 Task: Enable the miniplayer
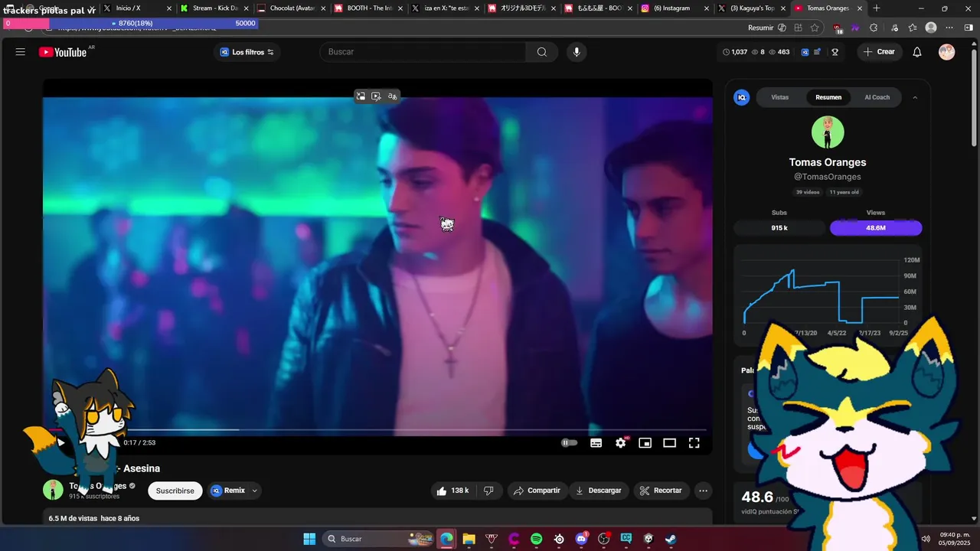[645, 442]
